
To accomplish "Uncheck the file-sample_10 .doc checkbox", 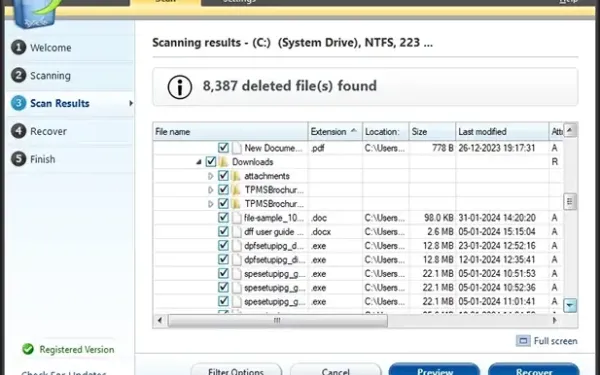I will pos(223,217).
